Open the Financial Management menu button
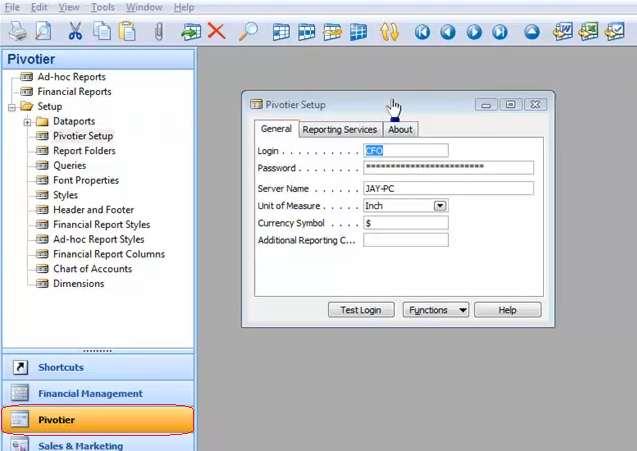The width and height of the screenshot is (637, 451). [98, 393]
